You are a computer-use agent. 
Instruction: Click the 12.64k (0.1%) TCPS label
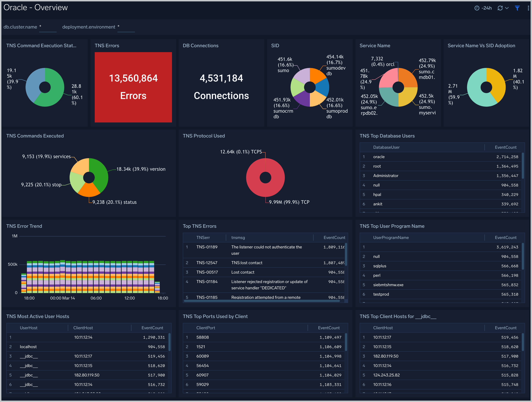pos(241,152)
